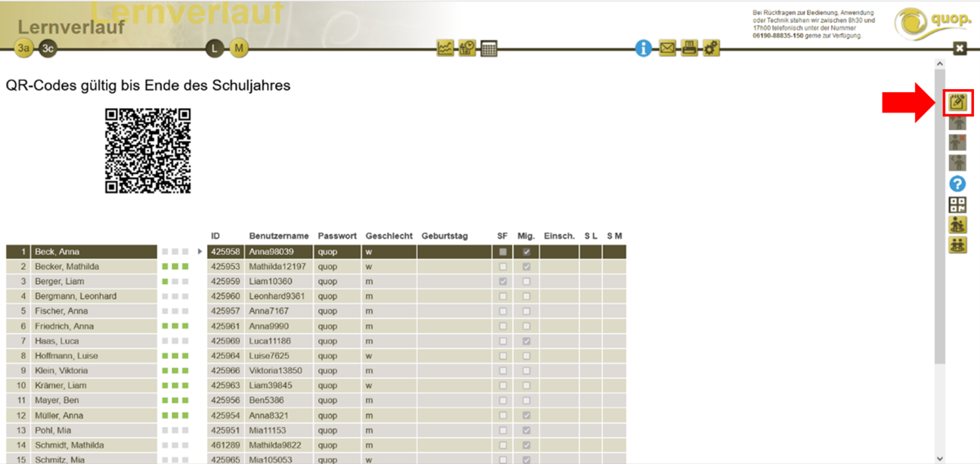Viewport: 980px width, 464px height.
Task: Click the blue info icon
Action: coord(644,48)
